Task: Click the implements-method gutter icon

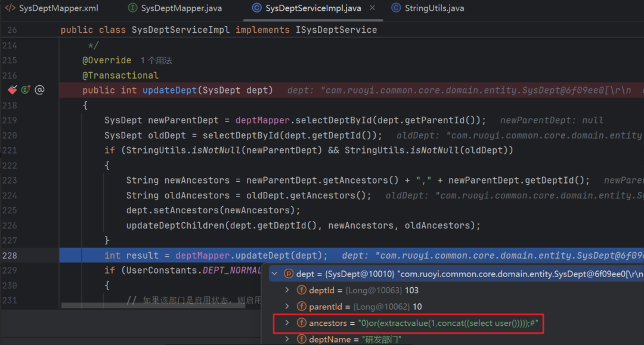Action: coord(26,89)
